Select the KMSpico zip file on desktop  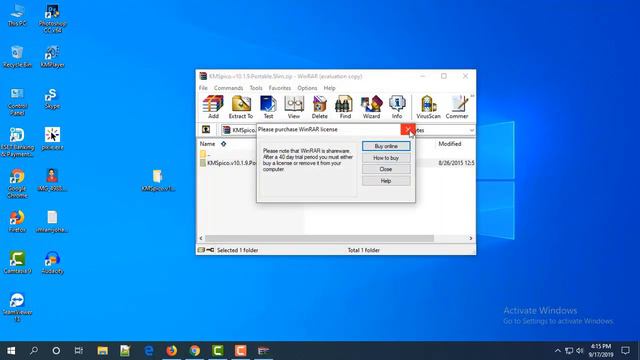158,180
